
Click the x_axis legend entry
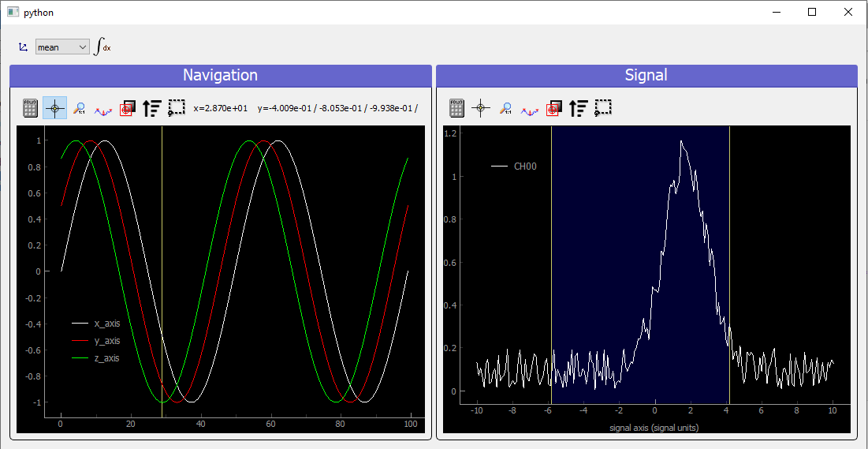[96, 324]
